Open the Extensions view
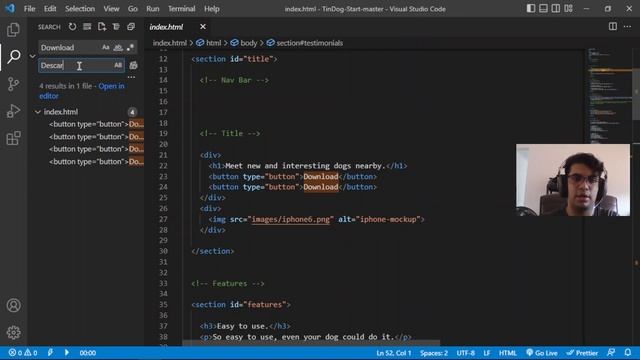640x360 pixels. click(13, 138)
